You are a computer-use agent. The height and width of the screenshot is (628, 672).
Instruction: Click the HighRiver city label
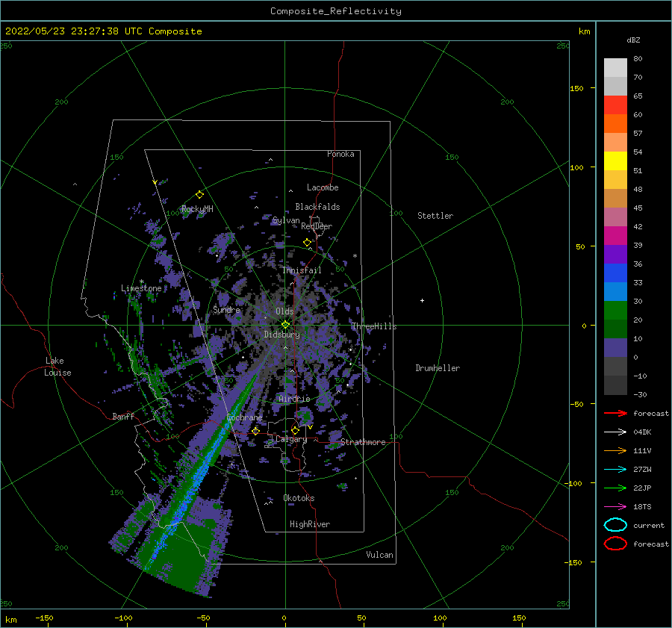pyautogui.click(x=310, y=524)
